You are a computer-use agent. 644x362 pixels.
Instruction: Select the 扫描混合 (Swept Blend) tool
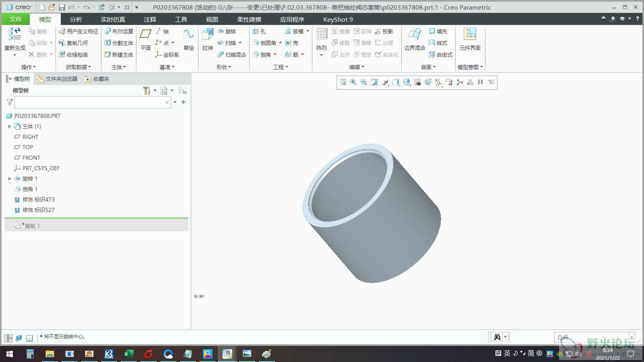[x=232, y=55]
